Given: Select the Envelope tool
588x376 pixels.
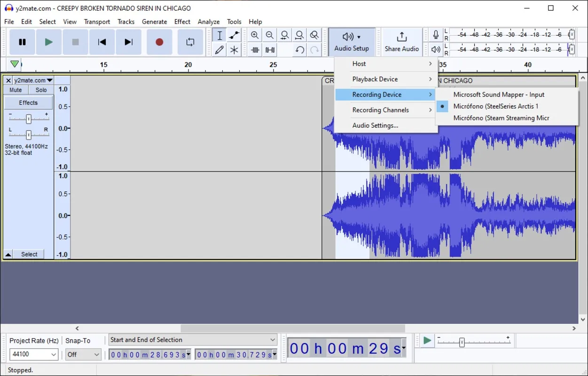Looking at the screenshot, I should [x=234, y=35].
